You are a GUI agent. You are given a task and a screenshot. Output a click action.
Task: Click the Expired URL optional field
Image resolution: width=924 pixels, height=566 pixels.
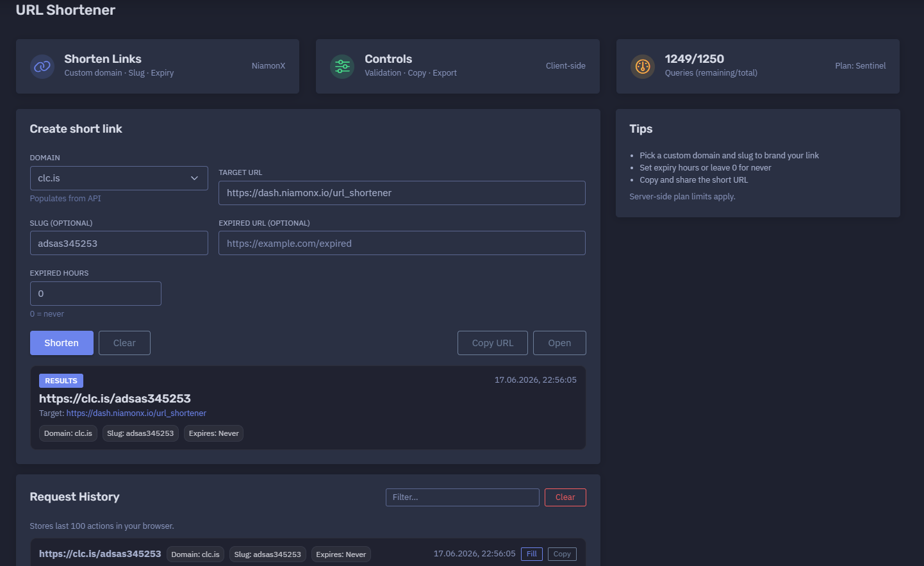coord(402,243)
